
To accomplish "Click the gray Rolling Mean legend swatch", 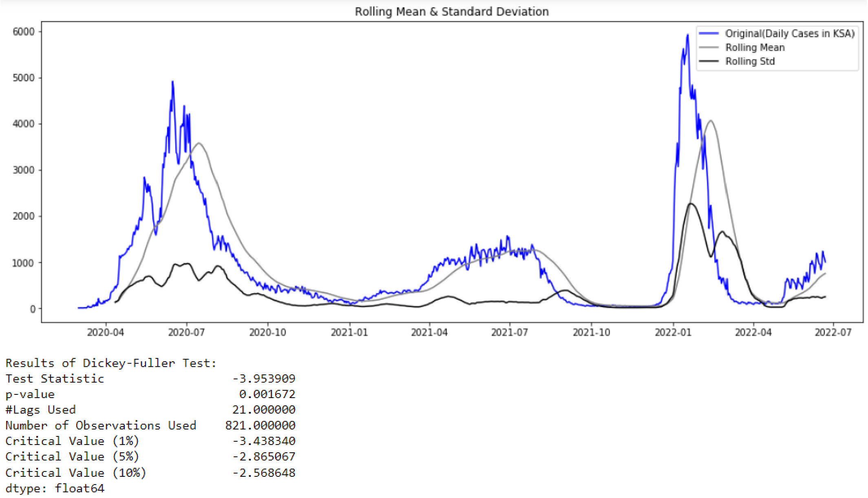I will pos(709,47).
